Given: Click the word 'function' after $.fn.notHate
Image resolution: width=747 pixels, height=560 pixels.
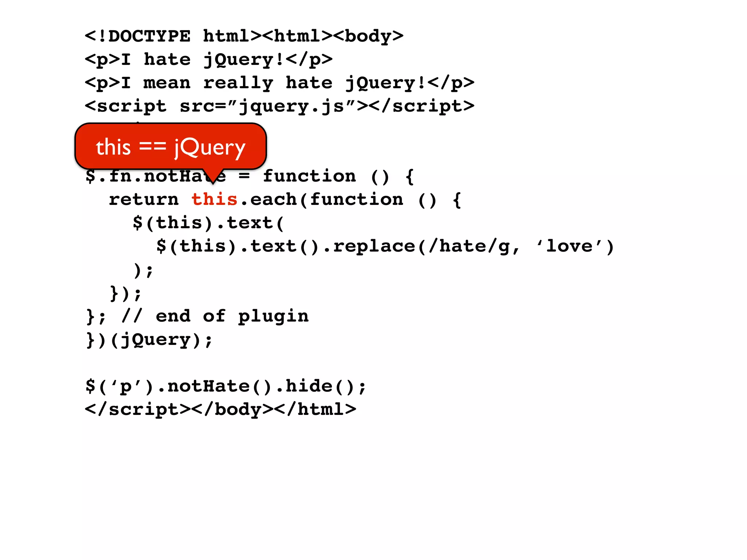Looking at the screenshot, I should point(309,176).
